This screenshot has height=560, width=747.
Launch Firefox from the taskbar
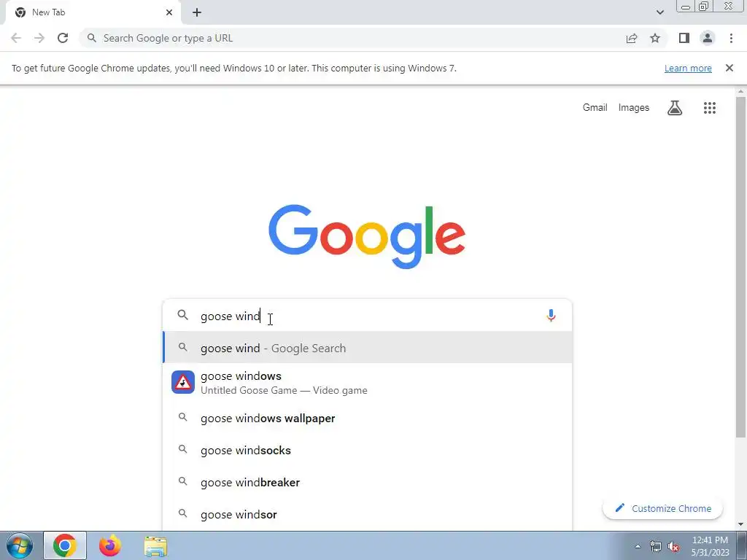[x=109, y=545]
